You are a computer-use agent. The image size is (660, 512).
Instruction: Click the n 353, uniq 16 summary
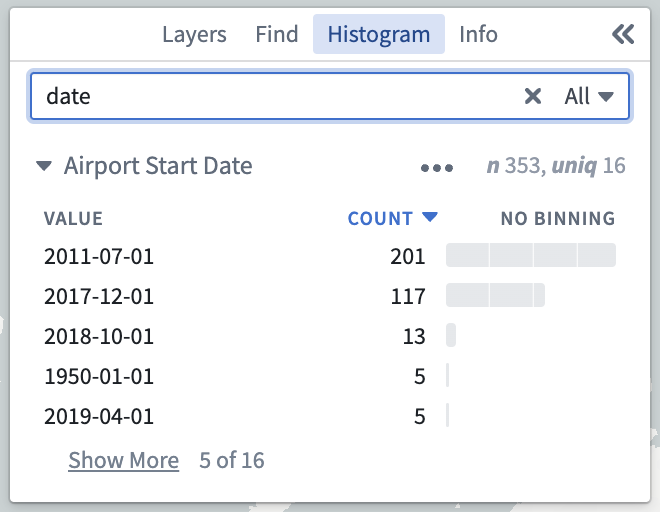coord(556,165)
